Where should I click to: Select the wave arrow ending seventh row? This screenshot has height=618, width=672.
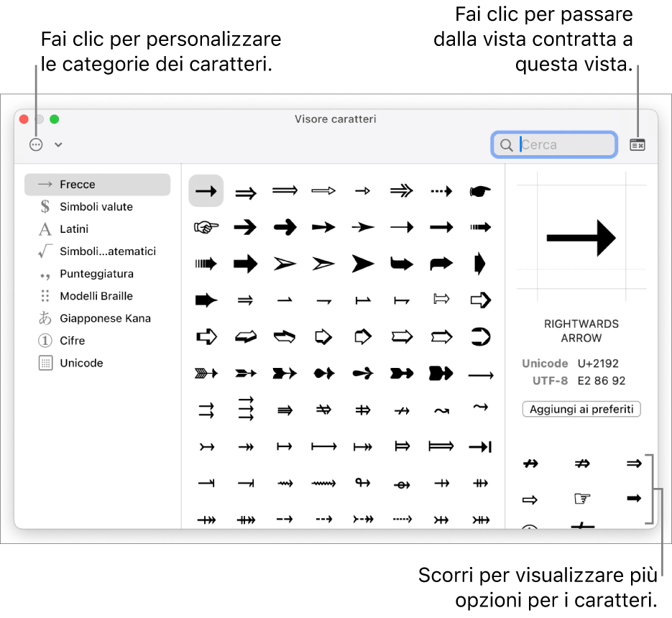(x=480, y=406)
